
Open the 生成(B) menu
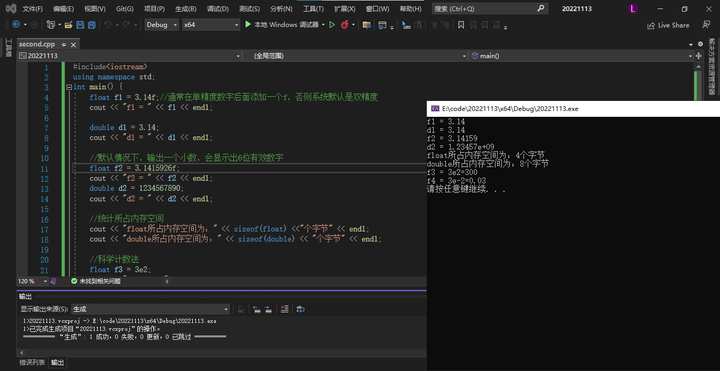coord(186,9)
